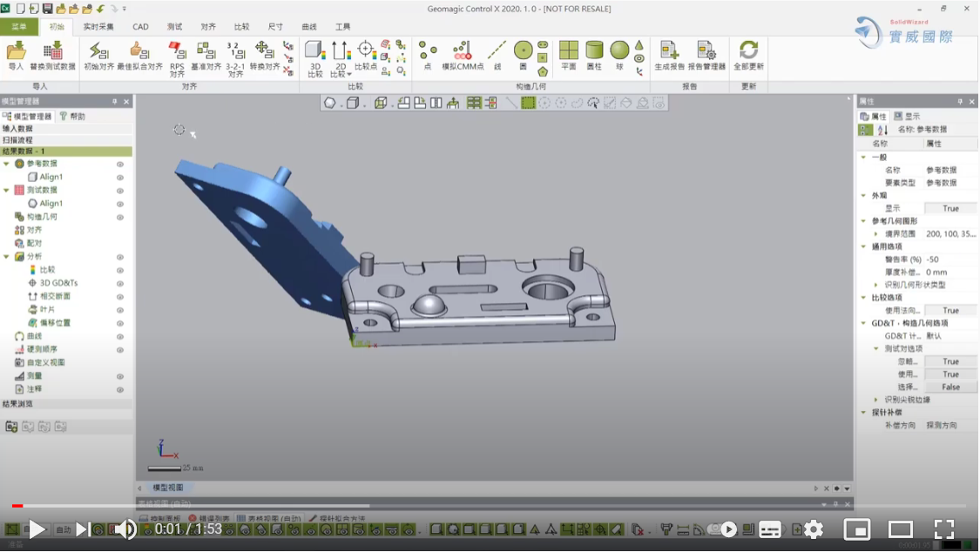The width and height of the screenshot is (980, 552).
Task: Click the 输入数据 section header
Action: [x=66, y=129]
